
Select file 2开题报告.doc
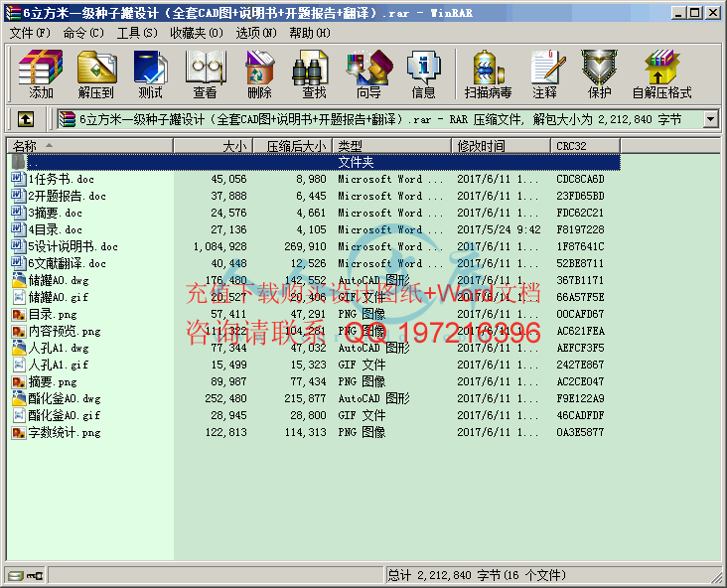point(67,196)
